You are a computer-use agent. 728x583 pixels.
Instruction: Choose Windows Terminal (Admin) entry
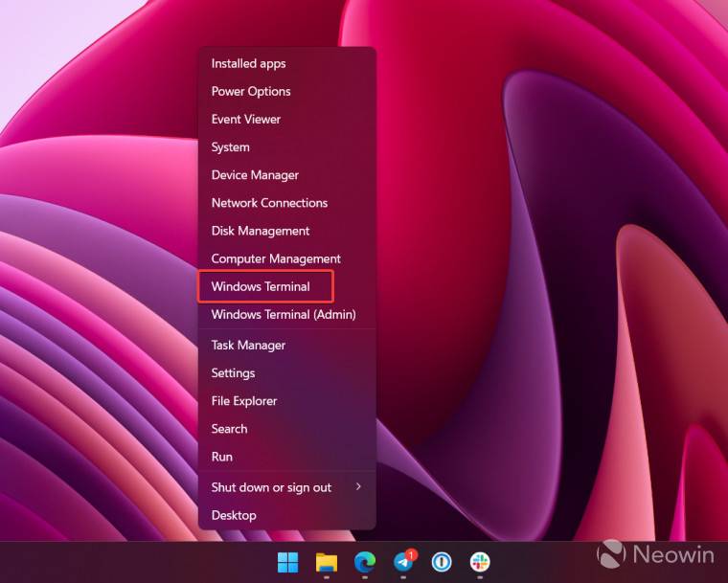[x=284, y=314]
